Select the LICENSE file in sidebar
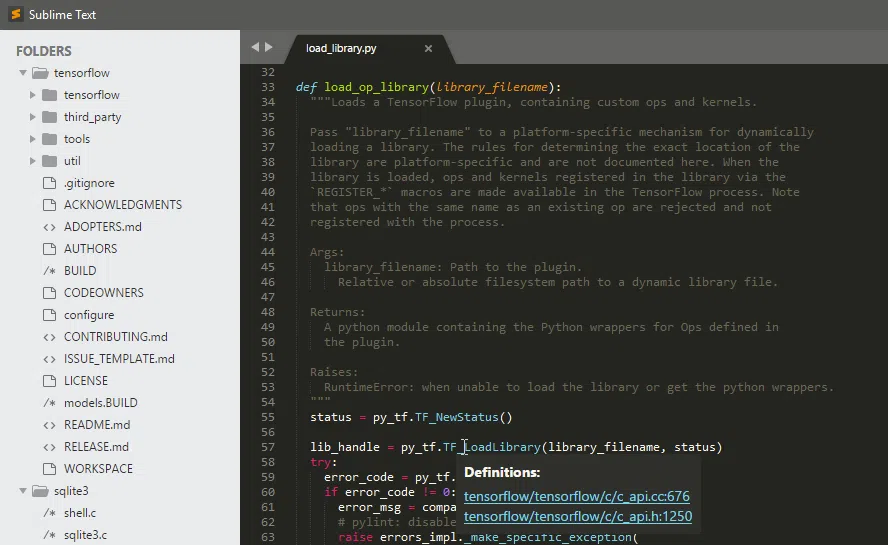Viewport: 888px width, 545px height. click(x=86, y=381)
